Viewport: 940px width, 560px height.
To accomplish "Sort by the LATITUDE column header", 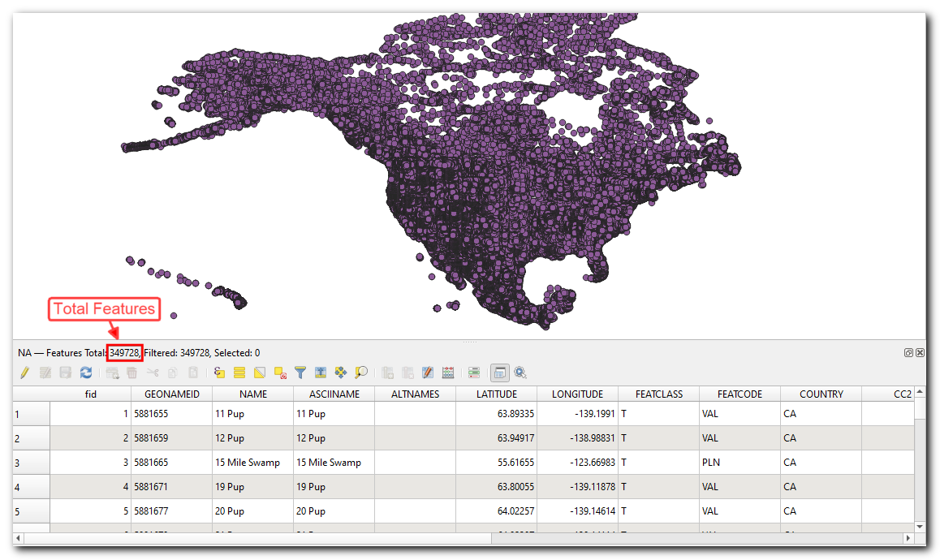I will coord(496,394).
